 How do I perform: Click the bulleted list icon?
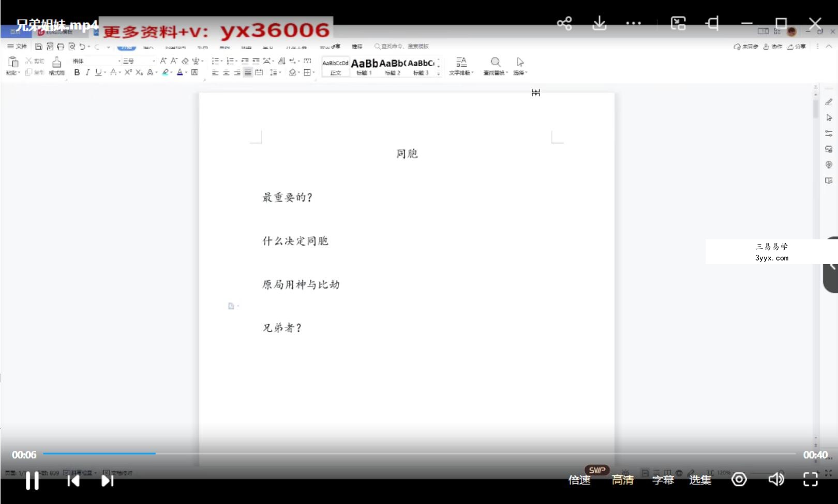coord(216,61)
